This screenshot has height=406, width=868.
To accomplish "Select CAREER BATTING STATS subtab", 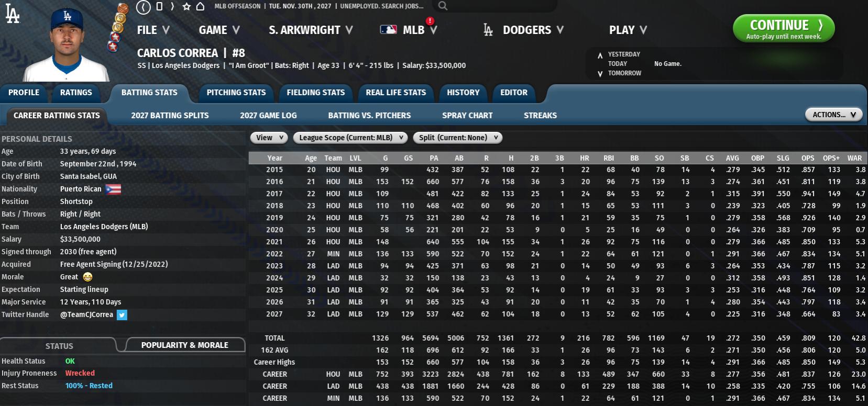I will tap(57, 115).
